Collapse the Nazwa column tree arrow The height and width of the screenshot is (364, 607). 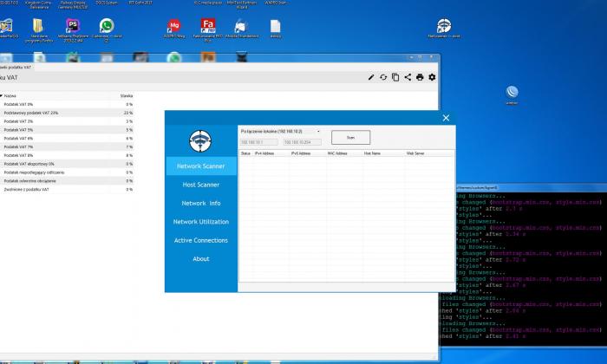tap(3, 95)
